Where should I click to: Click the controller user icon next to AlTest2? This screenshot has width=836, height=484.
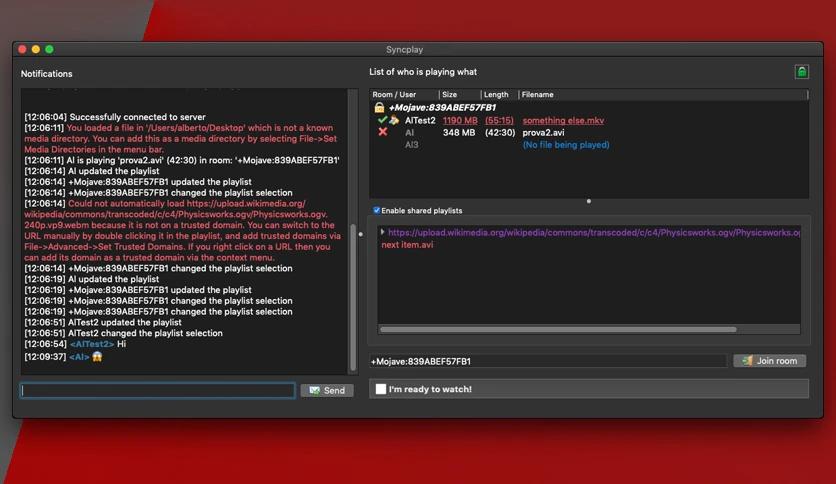click(394, 120)
